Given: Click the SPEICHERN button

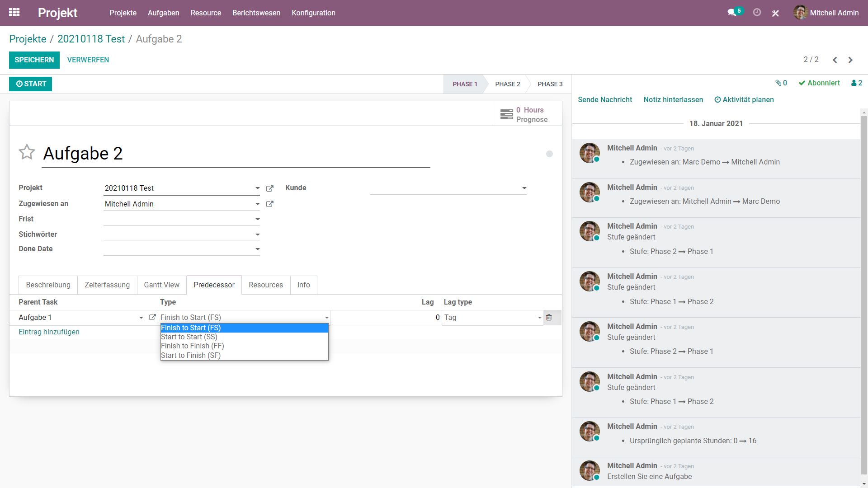Looking at the screenshot, I should coord(34,60).
